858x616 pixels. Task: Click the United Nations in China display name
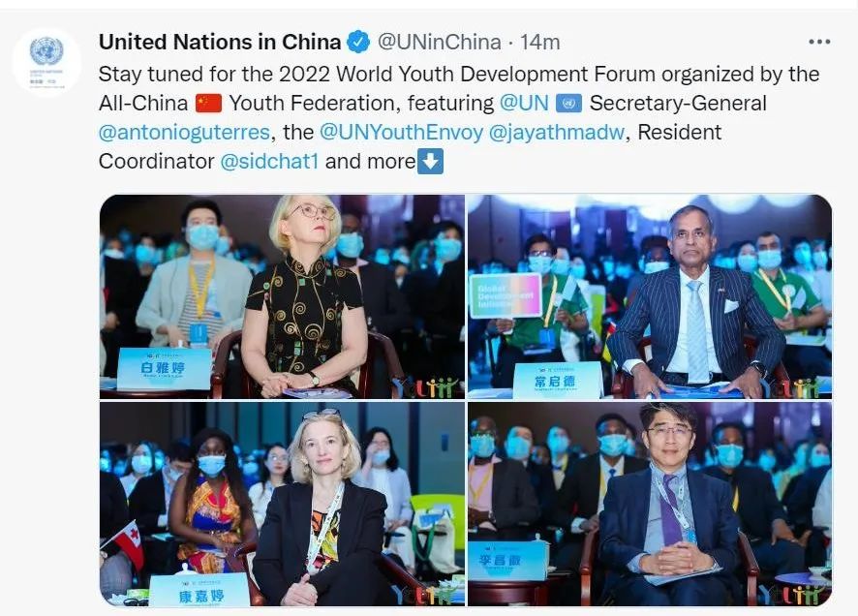(x=220, y=42)
